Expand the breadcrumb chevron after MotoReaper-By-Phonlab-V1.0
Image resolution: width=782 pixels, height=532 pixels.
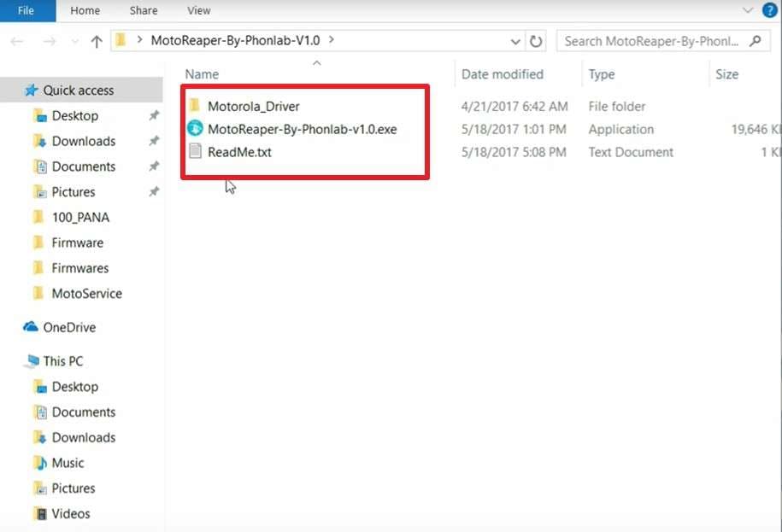point(330,39)
